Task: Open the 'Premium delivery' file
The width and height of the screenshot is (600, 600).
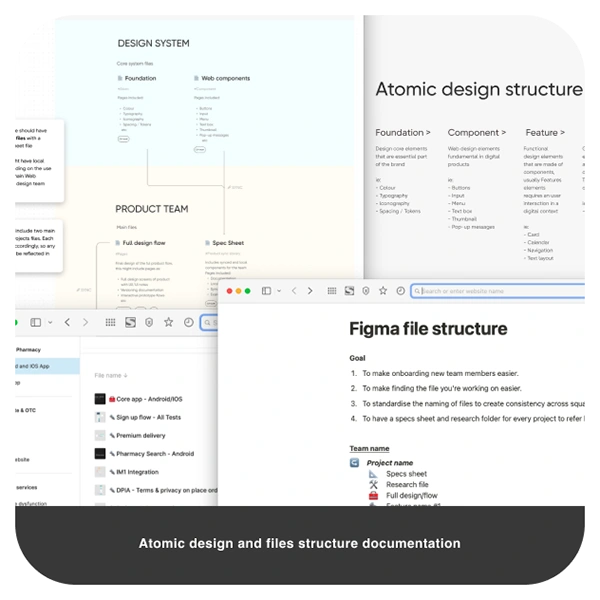Action: coord(140,435)
